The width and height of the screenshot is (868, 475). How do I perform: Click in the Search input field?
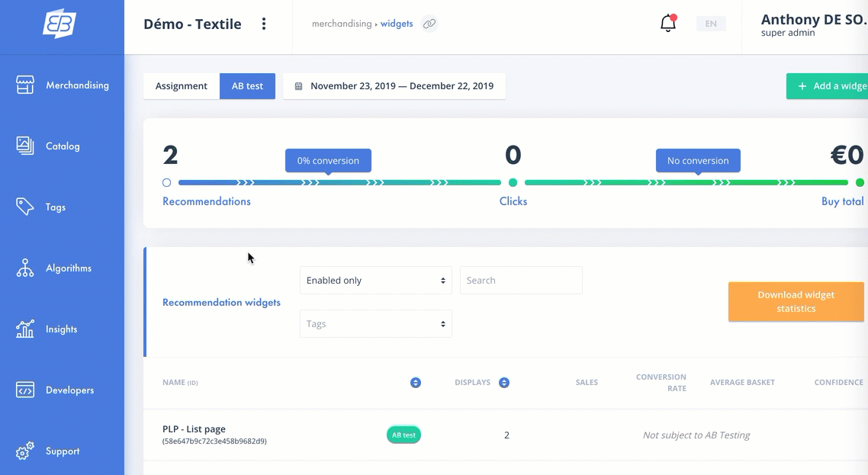click(521, 280)
